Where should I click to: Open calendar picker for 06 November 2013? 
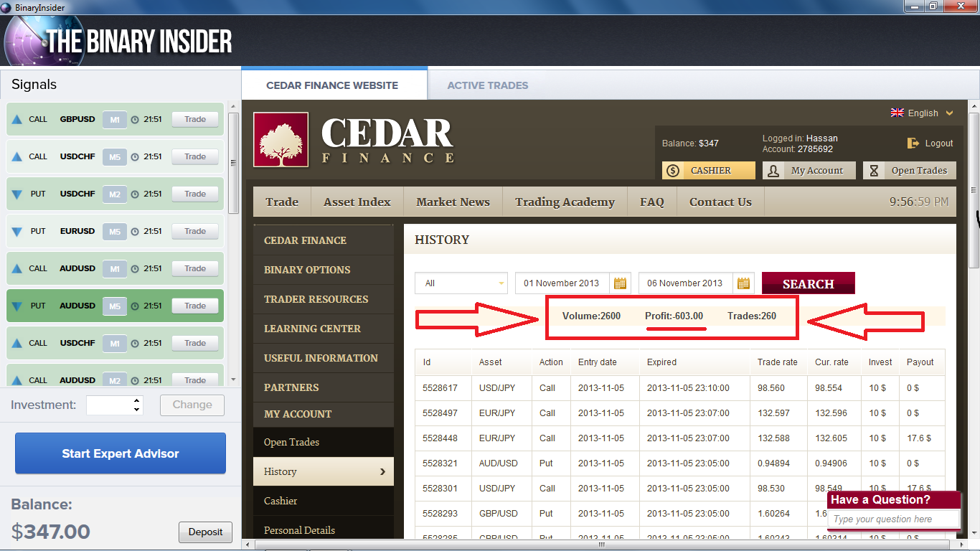tap(743, 283)
